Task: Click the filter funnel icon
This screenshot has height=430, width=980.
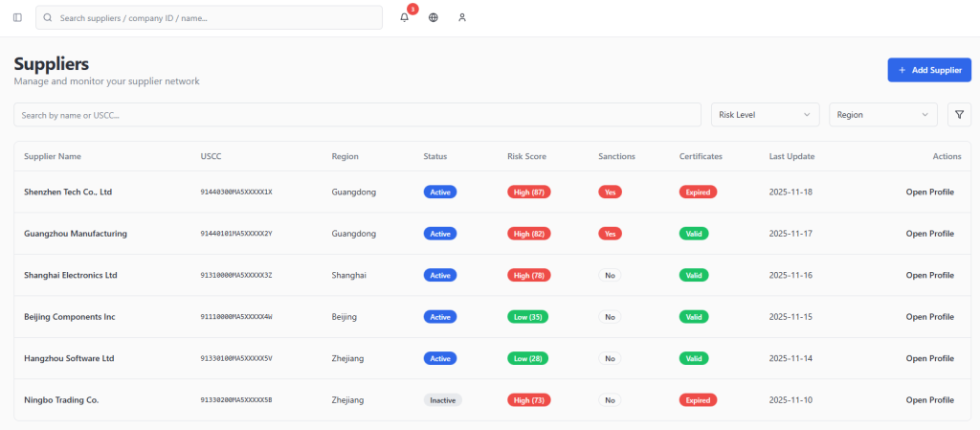Action: (959, 115)
